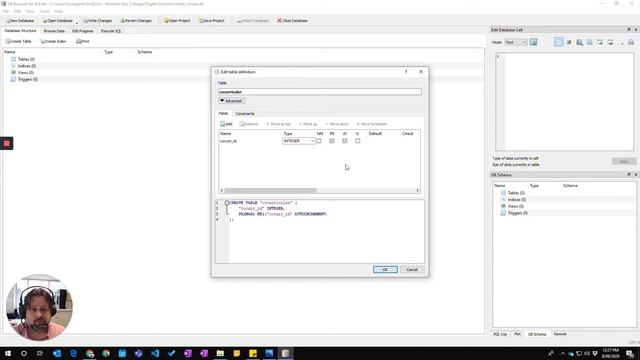
Task: Switch to the Execute SQL tab
Action: (x=111, y=31)
